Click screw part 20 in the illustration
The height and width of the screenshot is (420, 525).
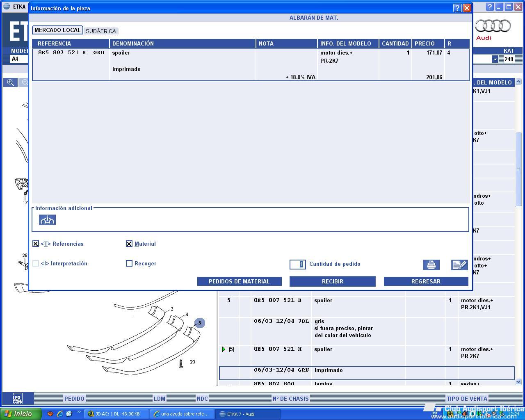pyautogui.click(x=181, y=363)
